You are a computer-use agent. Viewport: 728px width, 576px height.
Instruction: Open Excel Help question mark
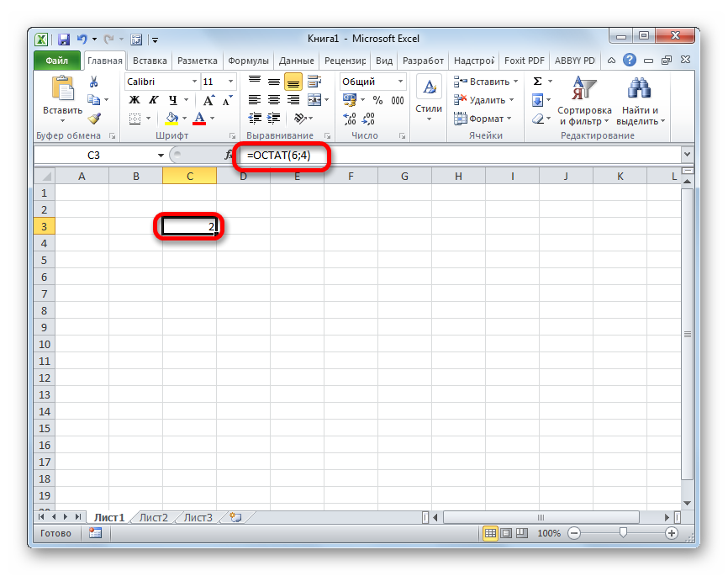point(630,60)
